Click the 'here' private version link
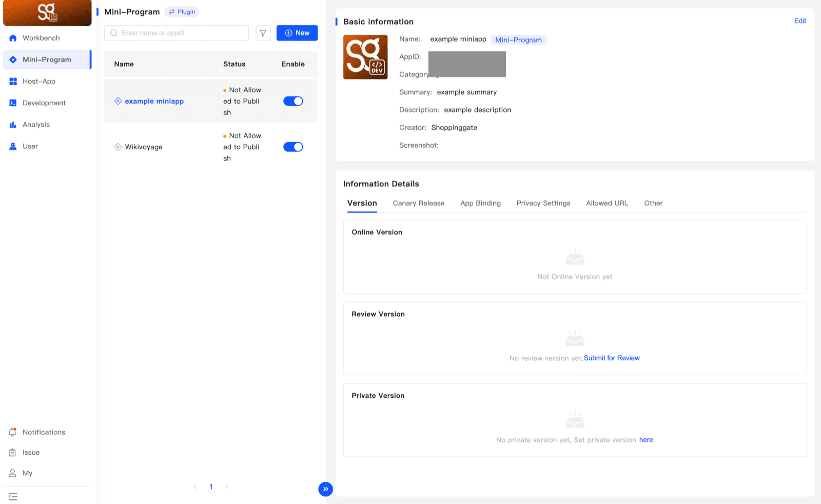821x504 pixels. [646, 440]
